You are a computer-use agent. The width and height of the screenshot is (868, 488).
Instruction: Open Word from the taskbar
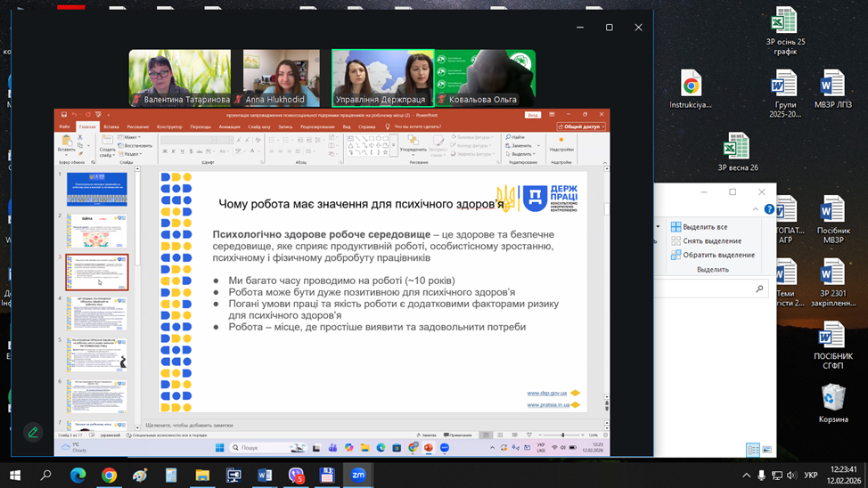coord(265,476)
